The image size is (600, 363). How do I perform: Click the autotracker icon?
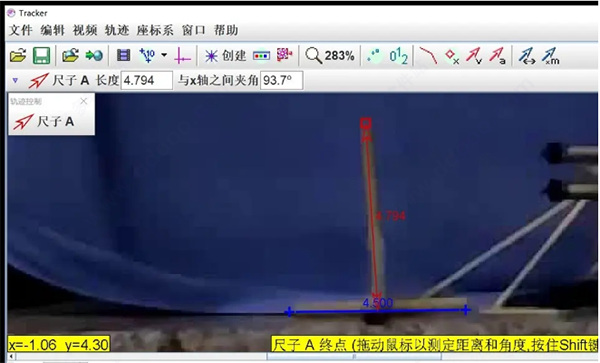click(x=284, y=55)
